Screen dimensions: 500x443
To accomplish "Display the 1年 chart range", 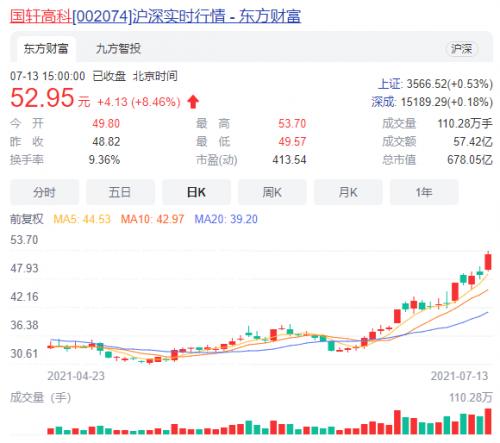I will pos(424,192).
